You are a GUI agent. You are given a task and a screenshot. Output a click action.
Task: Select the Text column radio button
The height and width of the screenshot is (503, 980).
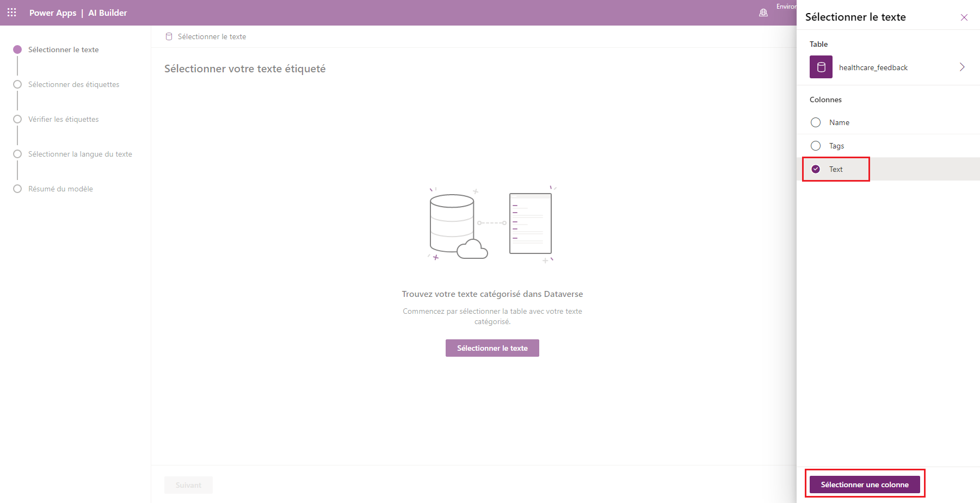pos(816,169)
